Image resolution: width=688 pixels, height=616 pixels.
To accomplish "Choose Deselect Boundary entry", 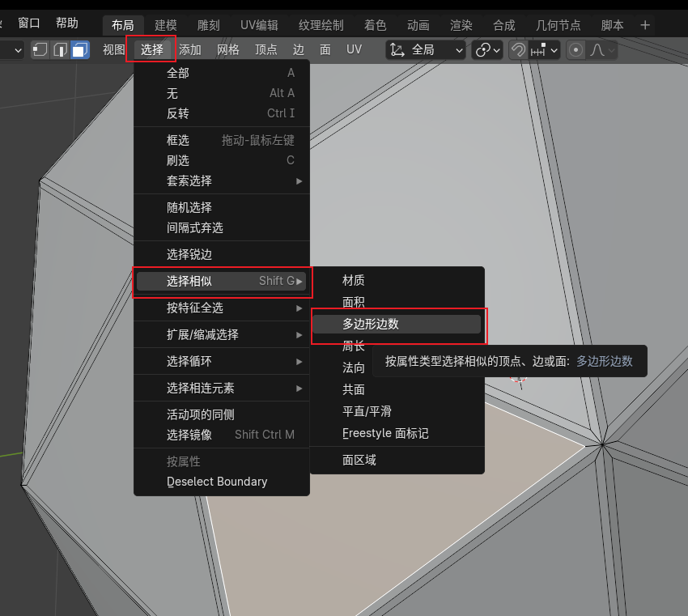I will pos(222,482).
